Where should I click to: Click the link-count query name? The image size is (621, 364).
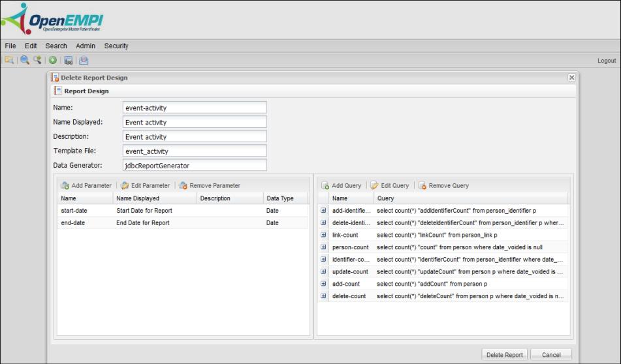point(345,235)
